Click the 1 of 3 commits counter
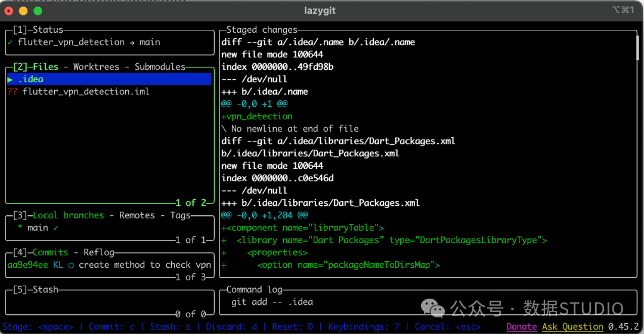This screenshot has width=644, height=334. click(x=191, y=277)
